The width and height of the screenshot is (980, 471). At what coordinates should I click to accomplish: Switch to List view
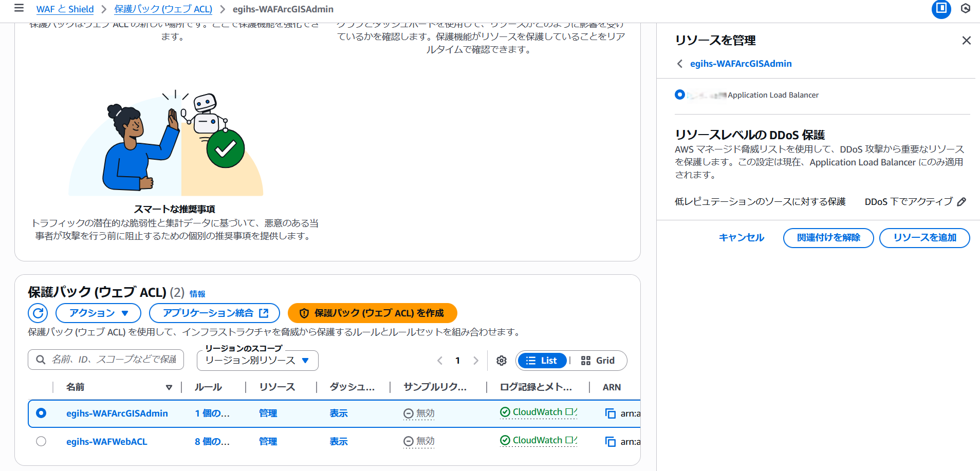click(x=542, y=361)
